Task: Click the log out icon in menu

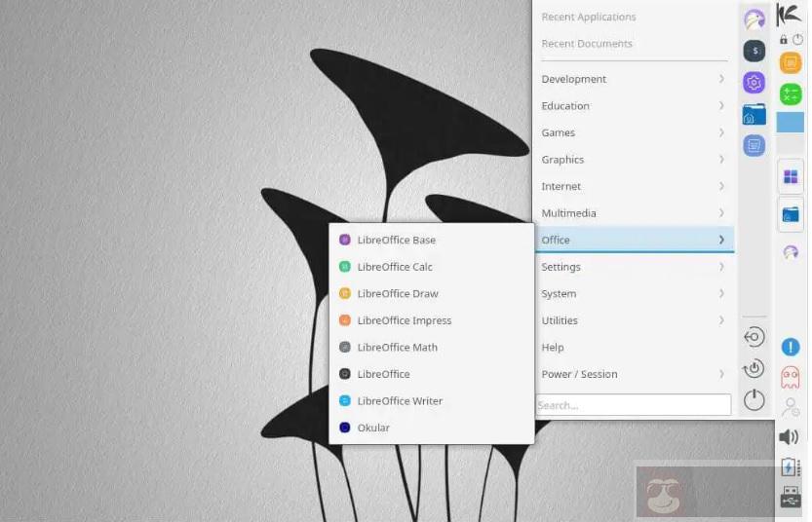Action: (x=754, y=337)
